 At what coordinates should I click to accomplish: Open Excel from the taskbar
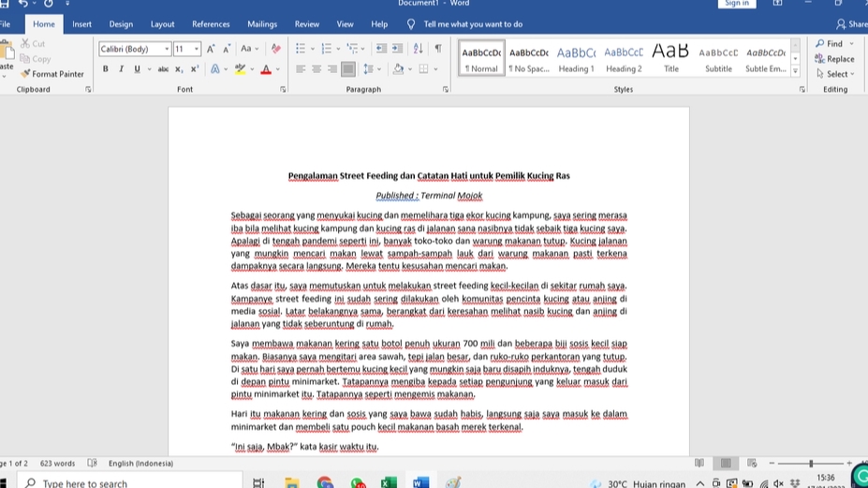[x=389, y=482]
